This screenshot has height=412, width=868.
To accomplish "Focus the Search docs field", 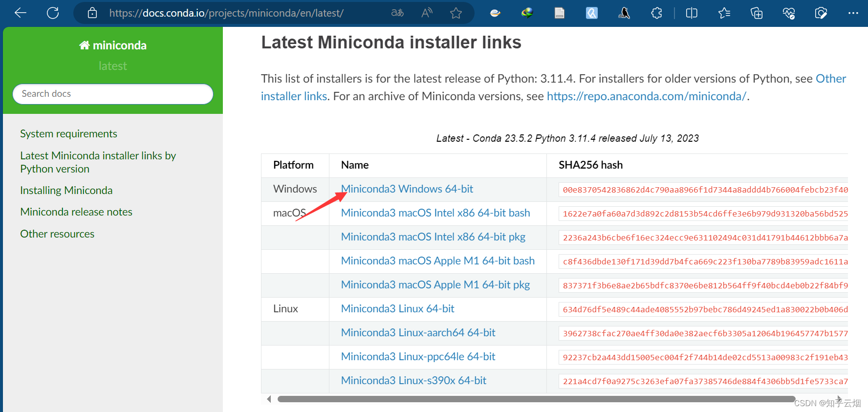I will click(x=113, y=94).
